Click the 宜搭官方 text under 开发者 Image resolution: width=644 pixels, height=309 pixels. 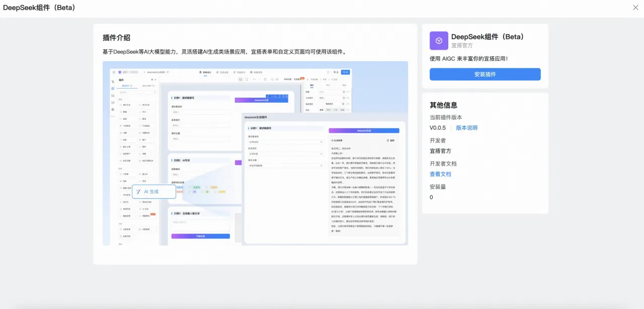pos(440,151)
